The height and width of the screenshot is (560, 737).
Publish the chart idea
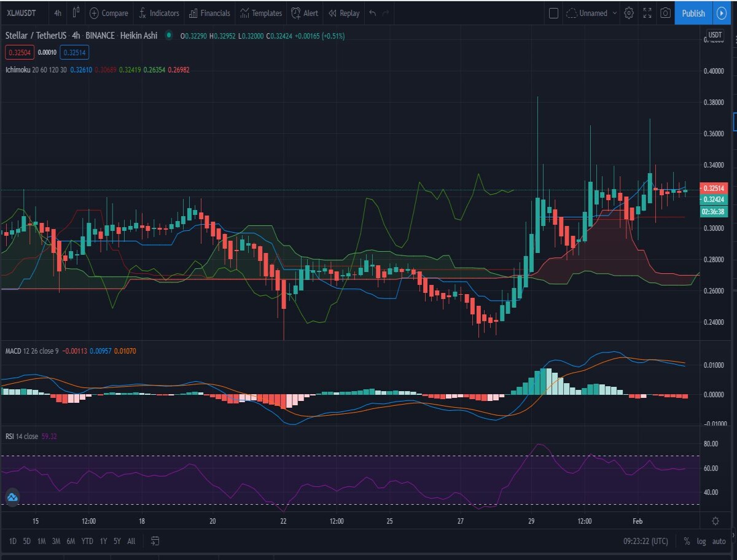693,13
